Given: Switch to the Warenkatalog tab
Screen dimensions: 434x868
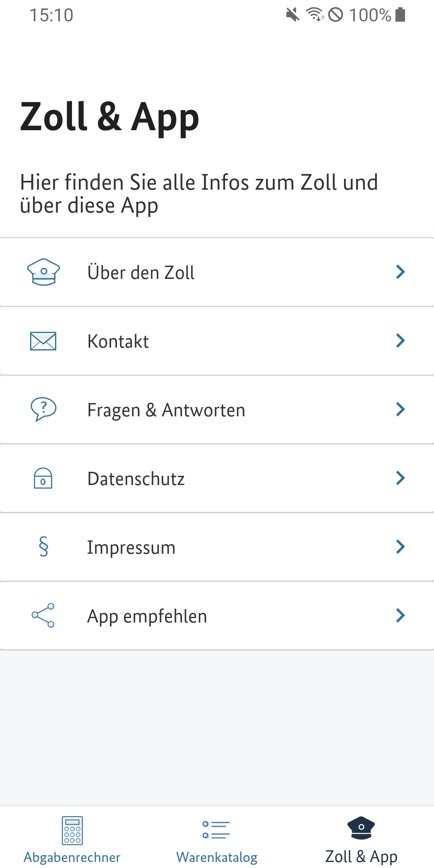Looking at the screenshot, I should point(217,857).
